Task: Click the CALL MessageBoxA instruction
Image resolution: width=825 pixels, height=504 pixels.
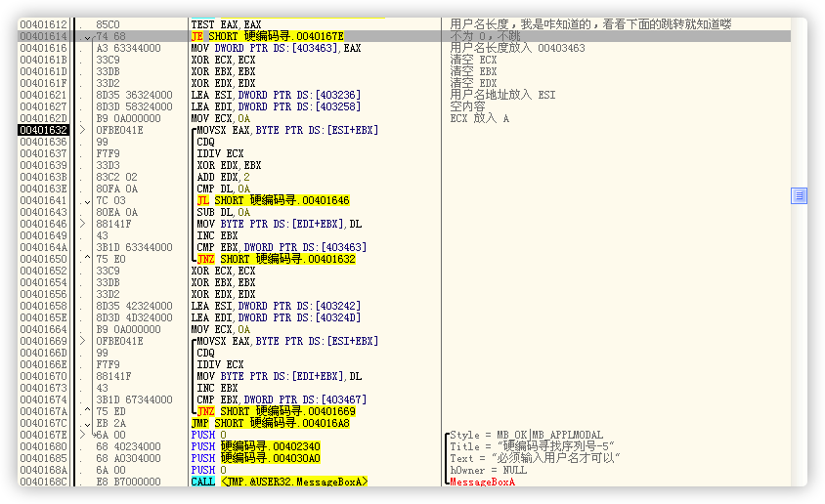Action: (x=280, y=482)
